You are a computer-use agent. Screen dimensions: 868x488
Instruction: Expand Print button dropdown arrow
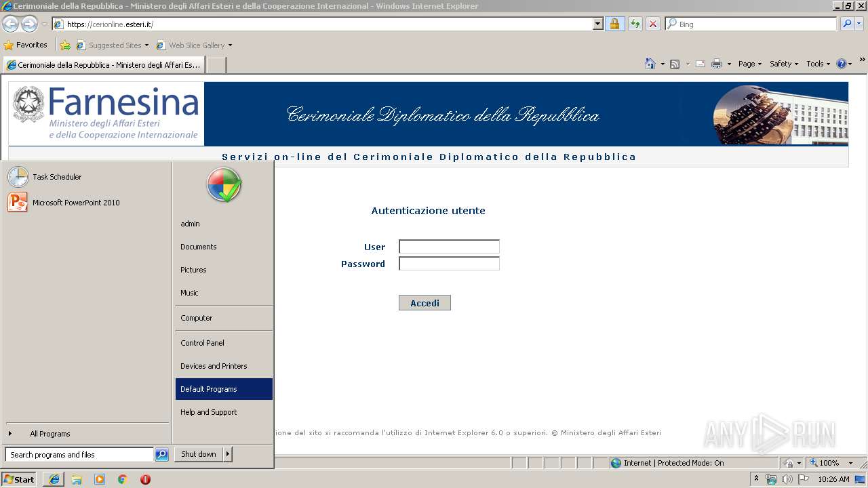729,64
